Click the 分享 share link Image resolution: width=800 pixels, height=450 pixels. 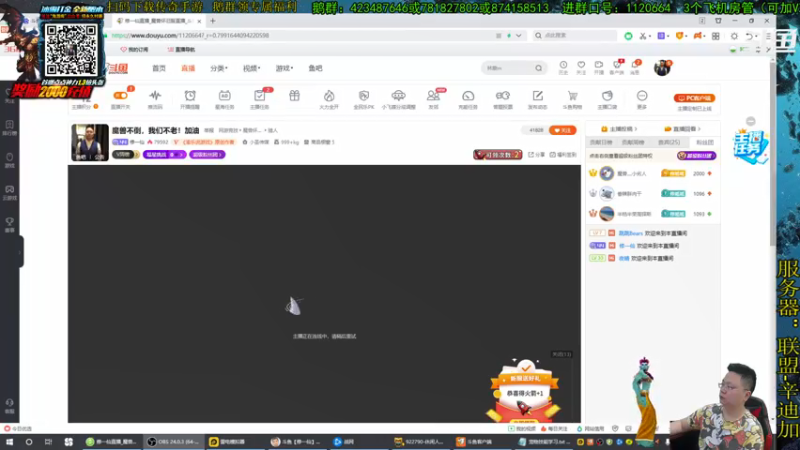[x=537, y=155]
